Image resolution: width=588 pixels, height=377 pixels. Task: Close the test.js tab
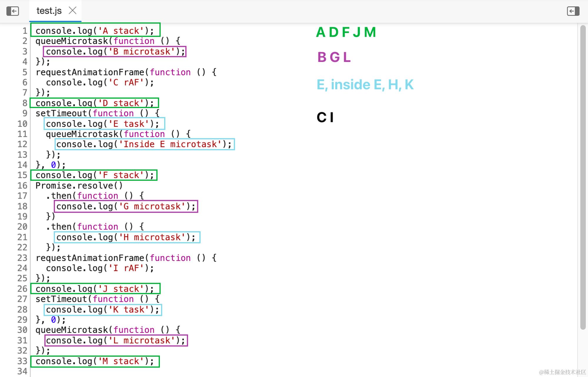pyautogui.click(x=72, y=11)
